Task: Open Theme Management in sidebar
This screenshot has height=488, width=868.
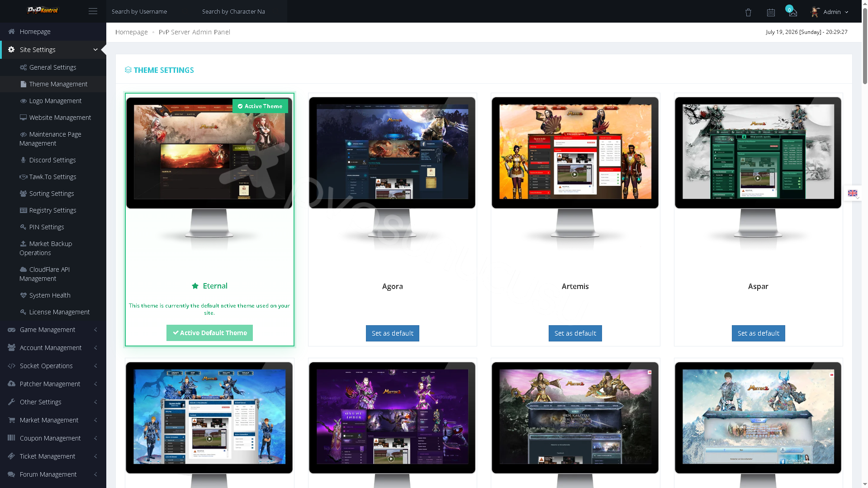Action: pos(53,84)
